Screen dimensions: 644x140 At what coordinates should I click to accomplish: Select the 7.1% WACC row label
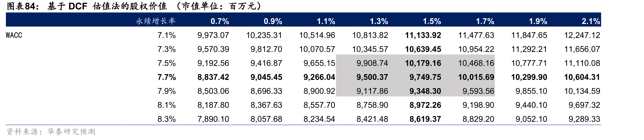point(166,35)
